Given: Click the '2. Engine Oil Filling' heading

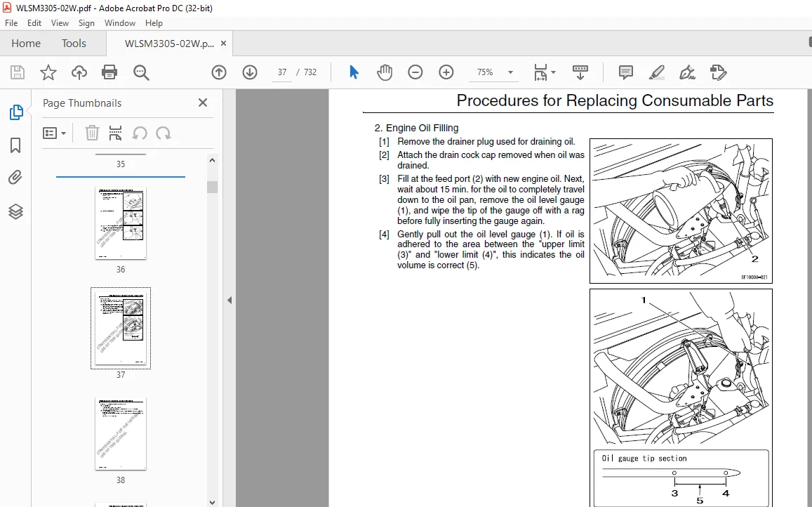Looking at the screenshot, I should point(417,128).
